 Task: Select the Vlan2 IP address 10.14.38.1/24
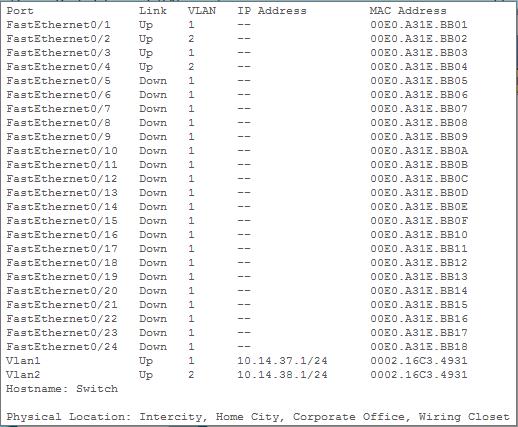[282, 375]
